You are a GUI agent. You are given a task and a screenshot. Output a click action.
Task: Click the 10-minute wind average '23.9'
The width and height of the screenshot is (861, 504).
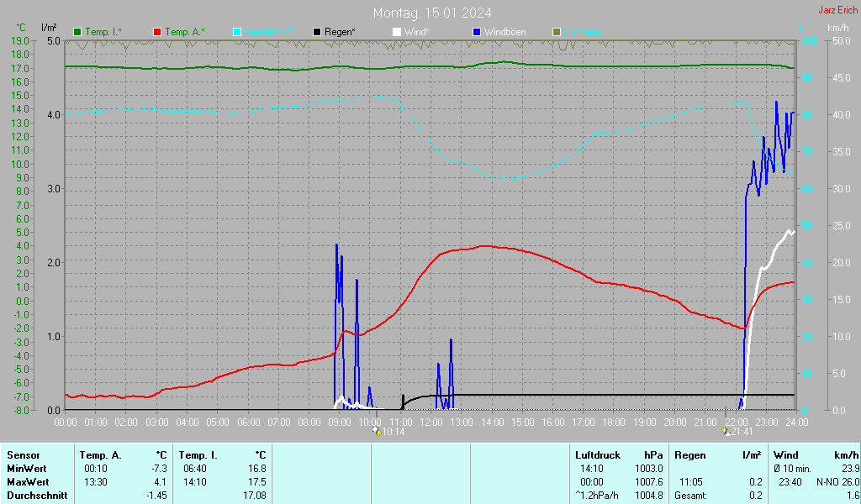tap(850, 469)
